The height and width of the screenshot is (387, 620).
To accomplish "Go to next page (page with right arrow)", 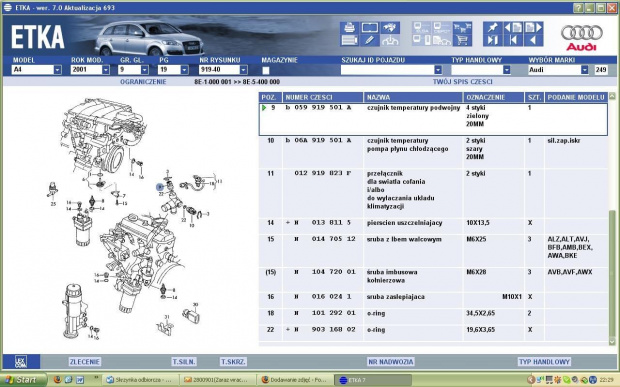I will pos(533,27).
